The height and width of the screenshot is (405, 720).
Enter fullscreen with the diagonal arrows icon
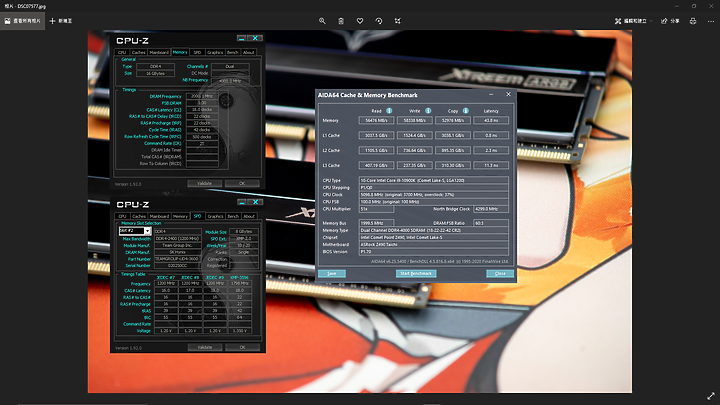(x=711, y=396)
